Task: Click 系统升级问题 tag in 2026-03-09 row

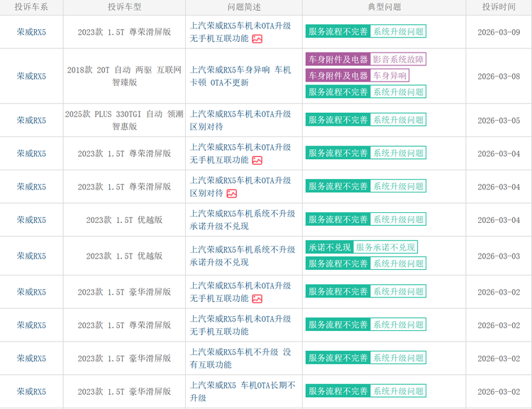Action: (x=398, y=32)
